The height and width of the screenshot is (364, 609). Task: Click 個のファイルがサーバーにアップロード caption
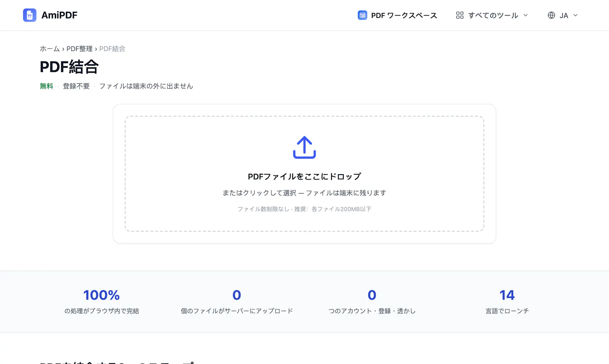coord(237,311)
